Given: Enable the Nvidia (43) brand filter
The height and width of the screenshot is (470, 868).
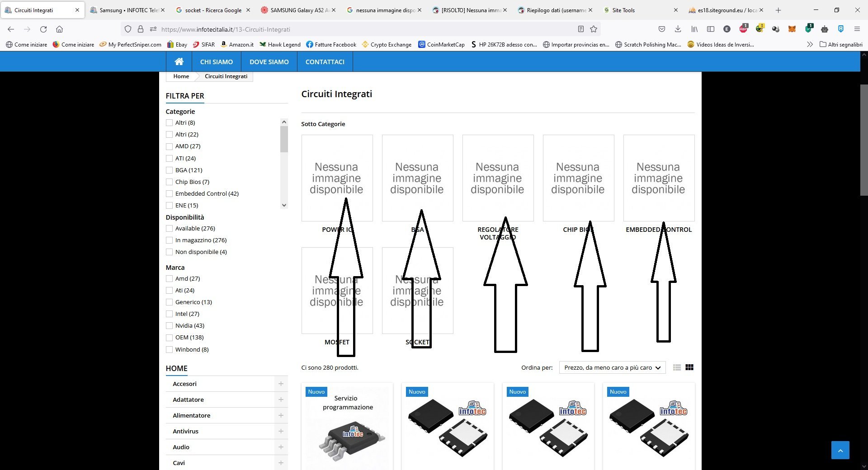Looking at the screenshot, I should [170, 325].
